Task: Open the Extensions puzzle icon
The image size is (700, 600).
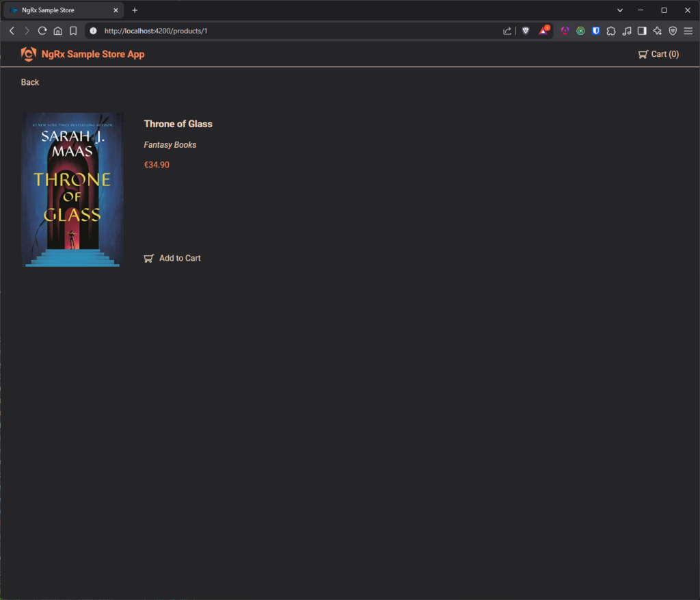Action: [611, 31]
